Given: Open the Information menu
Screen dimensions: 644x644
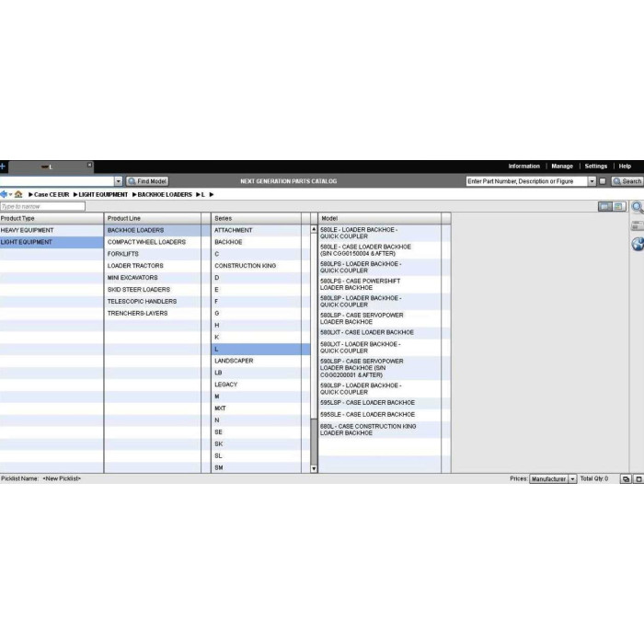Looking at the screenshot, I should coord(523,166).
